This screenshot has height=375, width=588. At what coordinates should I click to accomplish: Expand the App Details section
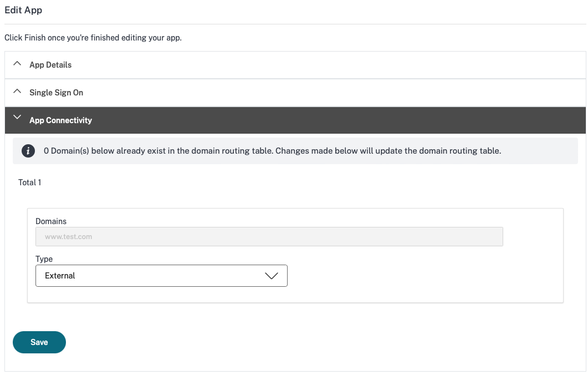(x=50, y=65)
